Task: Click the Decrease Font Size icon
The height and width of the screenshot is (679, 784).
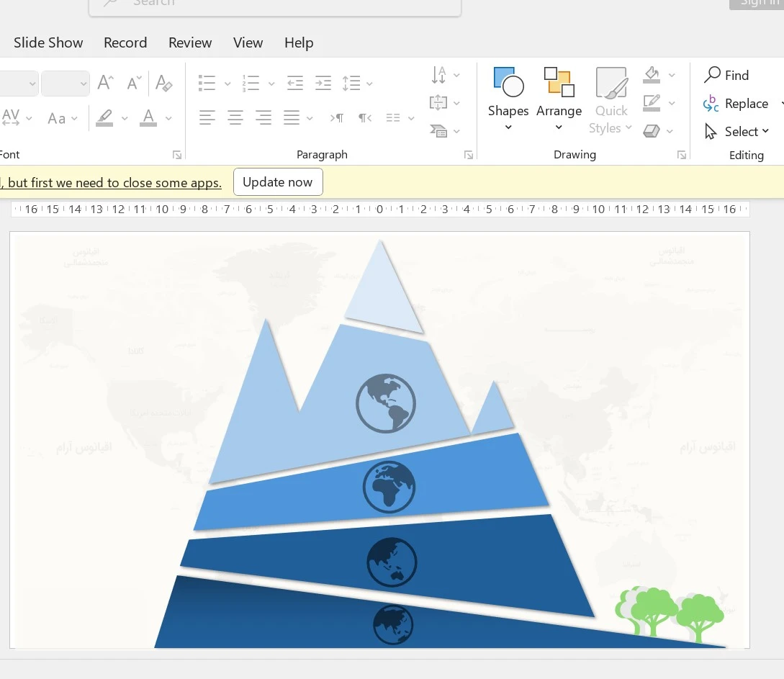Action: pos(134,83)
